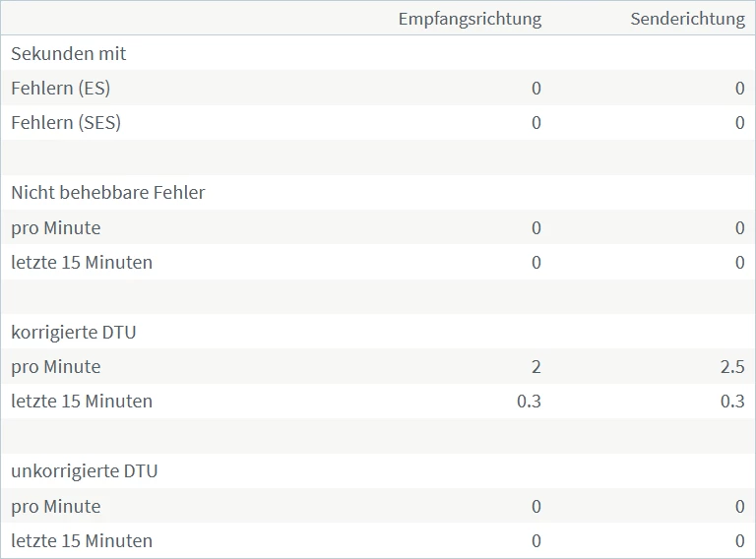Click the 2.5 value in Senderichtung column
The height and width of the screenshot is (559, 756).
731,367
